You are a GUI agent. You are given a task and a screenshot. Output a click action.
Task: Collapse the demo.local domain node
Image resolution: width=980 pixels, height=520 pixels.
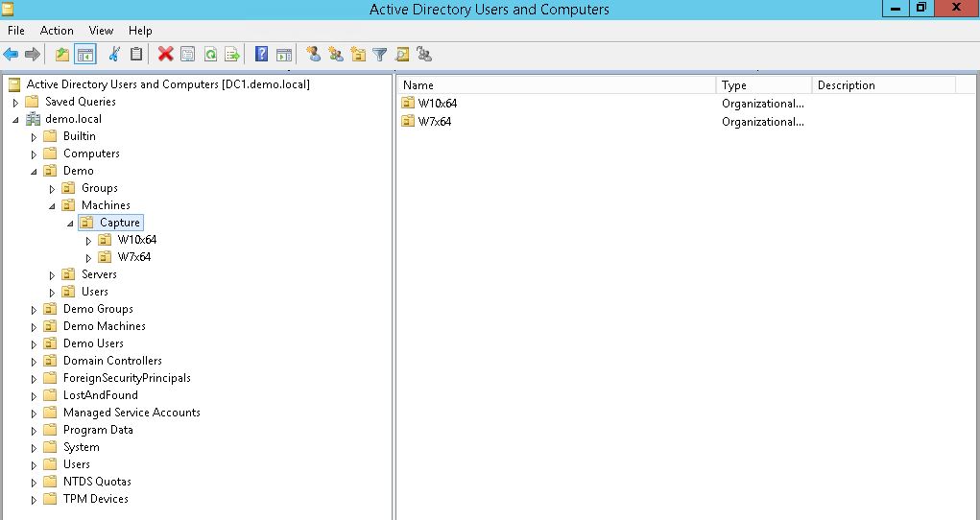[x=15, y=119]
